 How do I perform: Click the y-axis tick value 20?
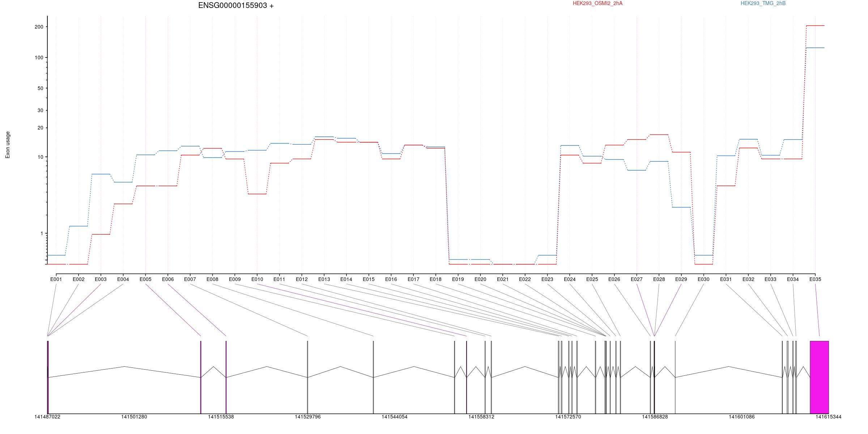(x=40, y=128)
